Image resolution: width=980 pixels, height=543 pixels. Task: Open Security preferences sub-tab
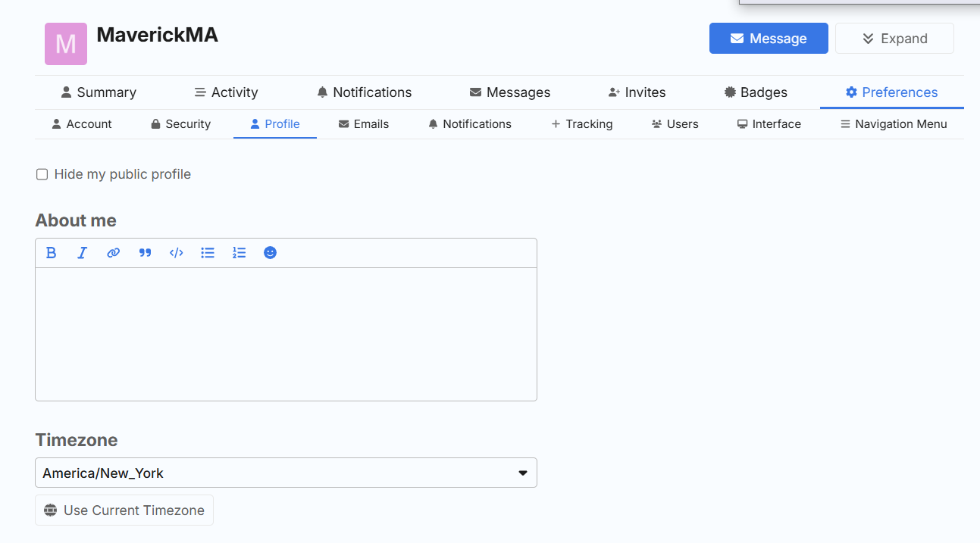click(180, 124)
